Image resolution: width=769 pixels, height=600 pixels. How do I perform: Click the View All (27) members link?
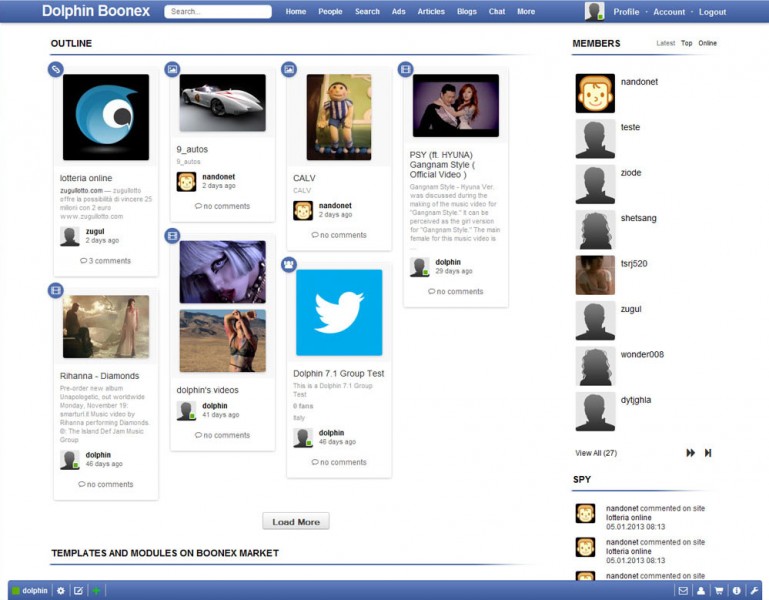(x=596, y=453)
